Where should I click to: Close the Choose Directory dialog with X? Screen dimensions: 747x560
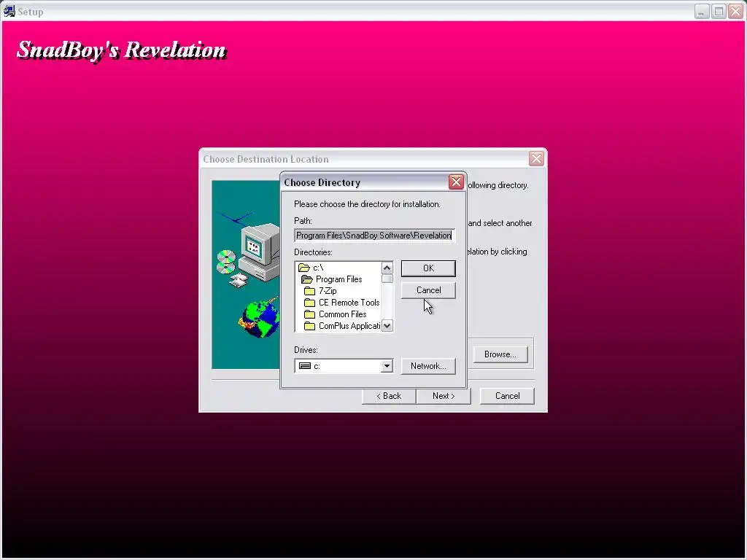(456, 182)
